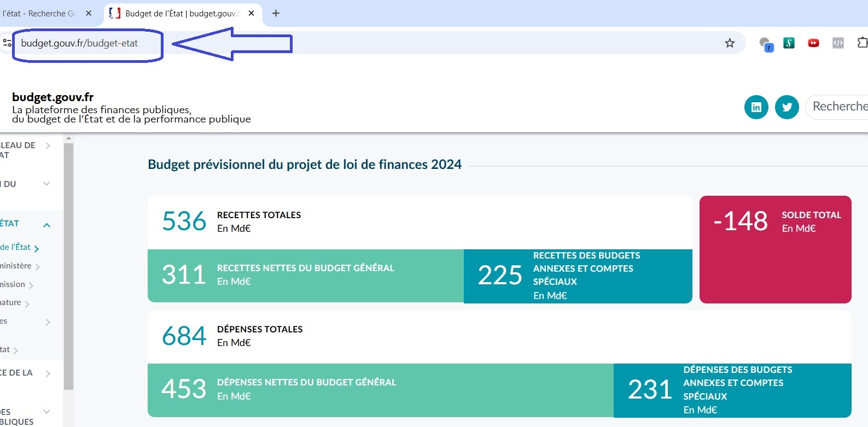Expand the CE DE LA sidebar item
This screenshot has height=427, width=868.
coord(48,373)
